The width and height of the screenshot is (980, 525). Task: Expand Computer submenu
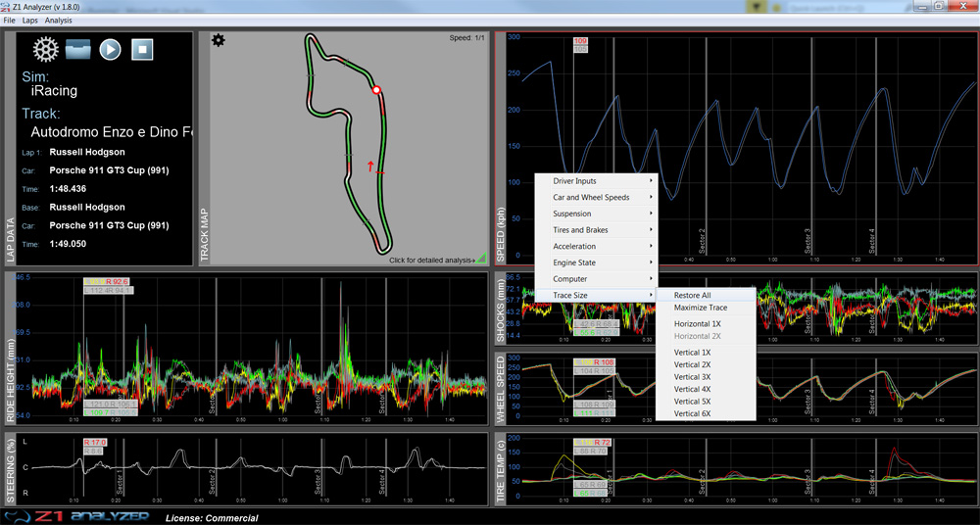click(596, 279)
